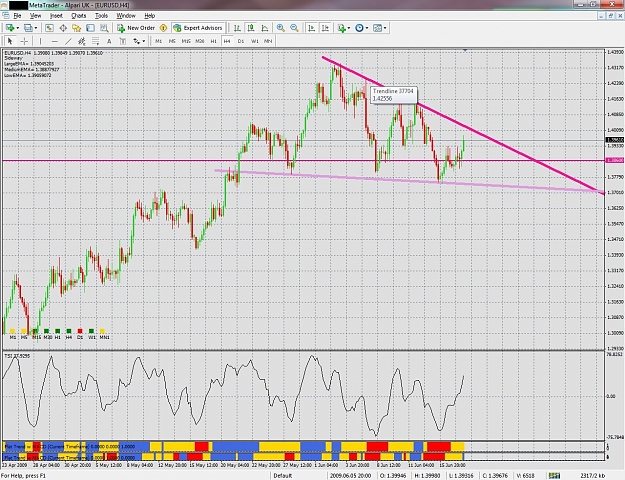This screenshot has height=480, width=625.
Task: Click the connection status bars icon
Action: click(554, 476)
